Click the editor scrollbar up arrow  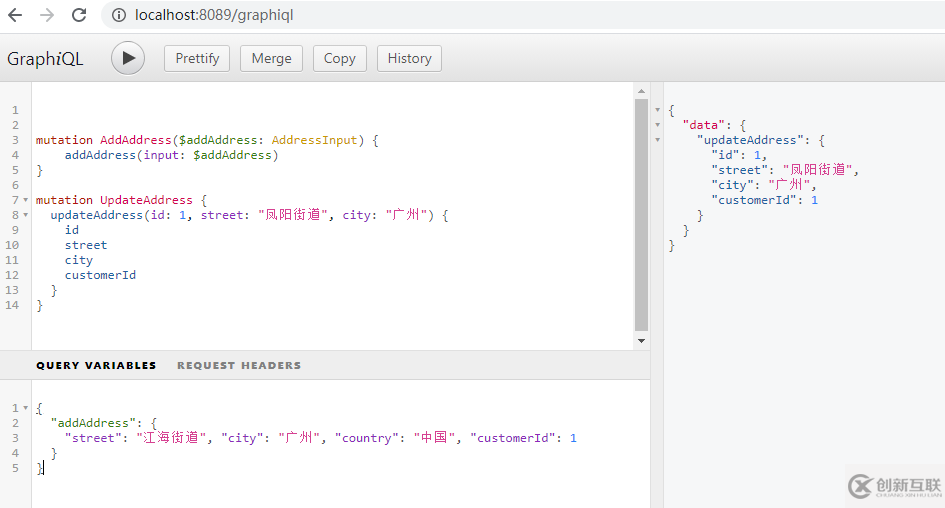pyautogui.click(x=641, y=91)
